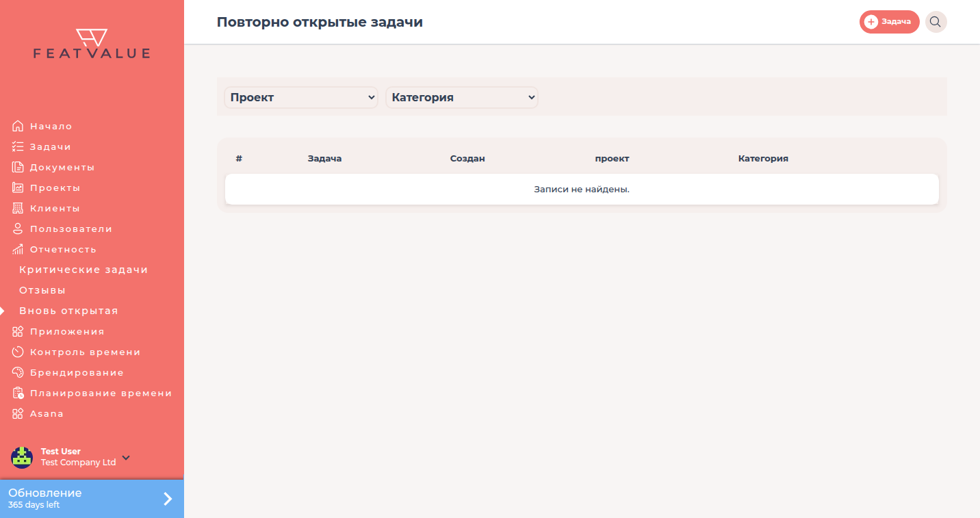This screenshot has height=518, width=980.
Task: Click the chart icon beside Проекты
Action: tap(18, 187)
